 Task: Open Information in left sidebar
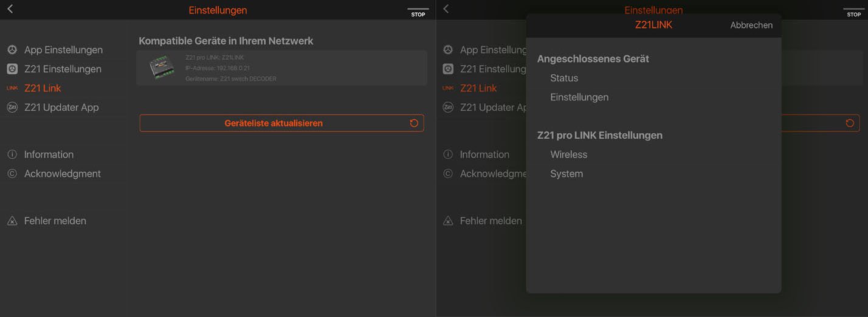pos(49,155)
